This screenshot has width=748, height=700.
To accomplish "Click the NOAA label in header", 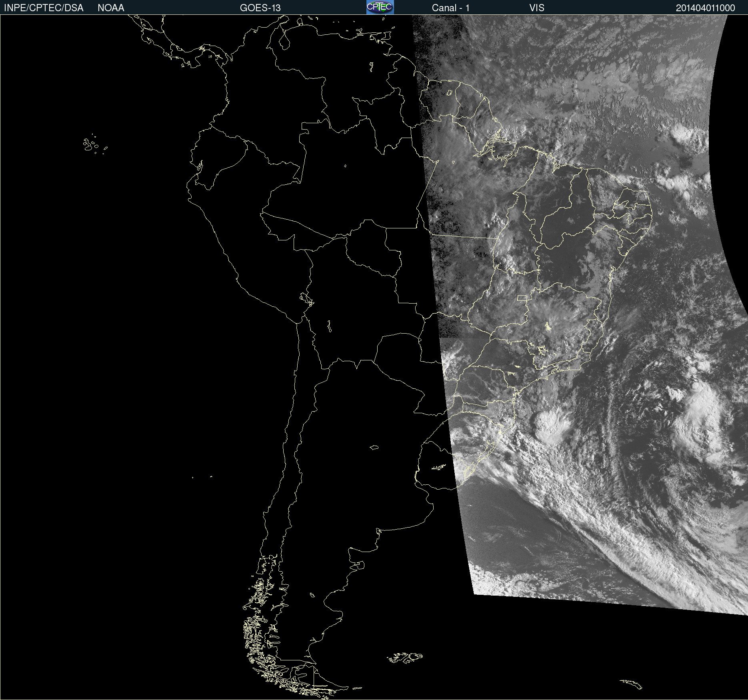I will (x=111, y=8).
